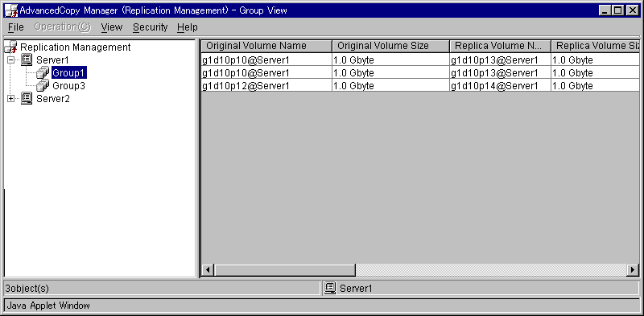Select second row g1d10p10@Server1 original volume

[x=266, y=73]
